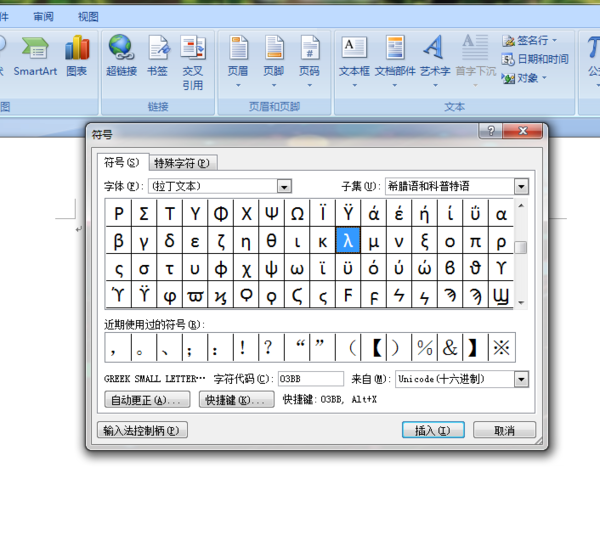Click the Object (对象) icon
Viewport: 600px width, 535px height.
(x=508, y=78)
